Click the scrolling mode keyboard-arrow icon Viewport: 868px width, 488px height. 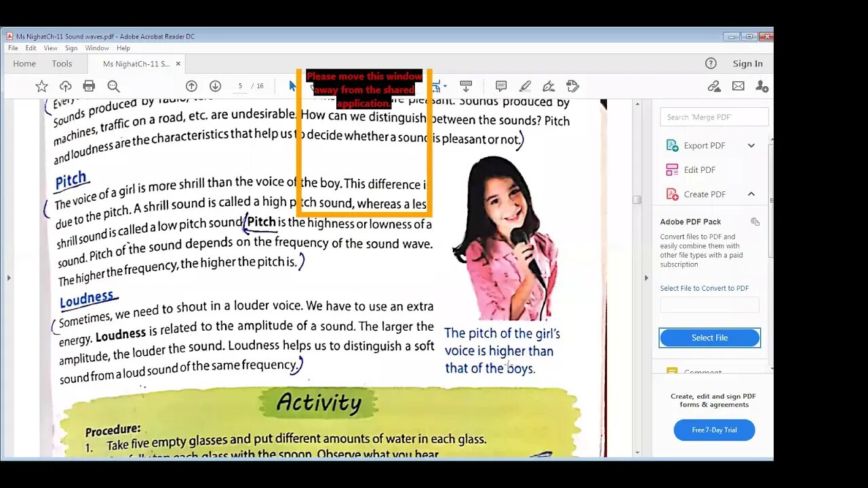point(466,86)
